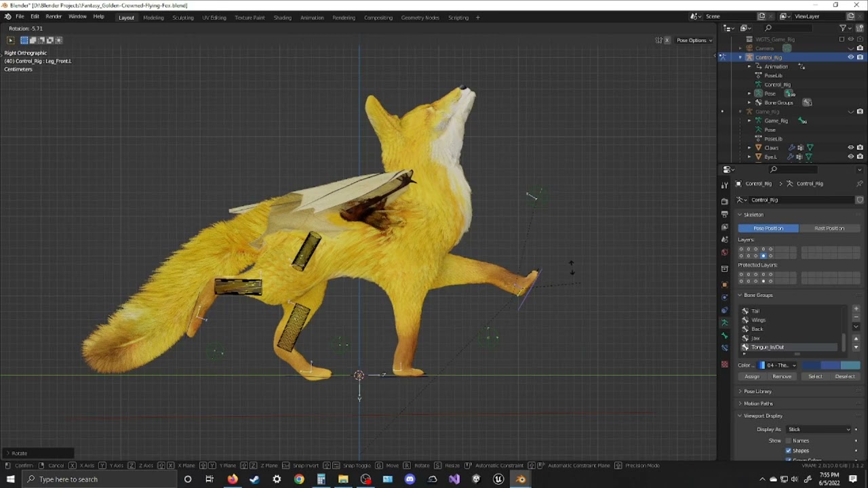The image size is (868, 488).
Task: Move the bone group up with the arrow
Action: coord(856,338)
